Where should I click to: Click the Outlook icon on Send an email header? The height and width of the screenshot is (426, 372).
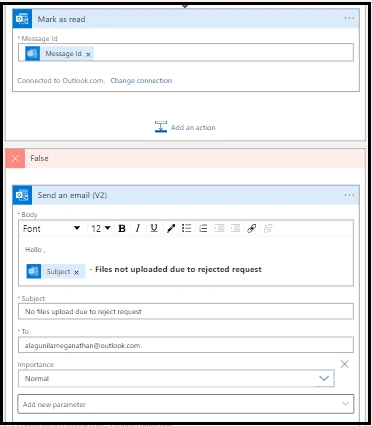click(22, 195)
